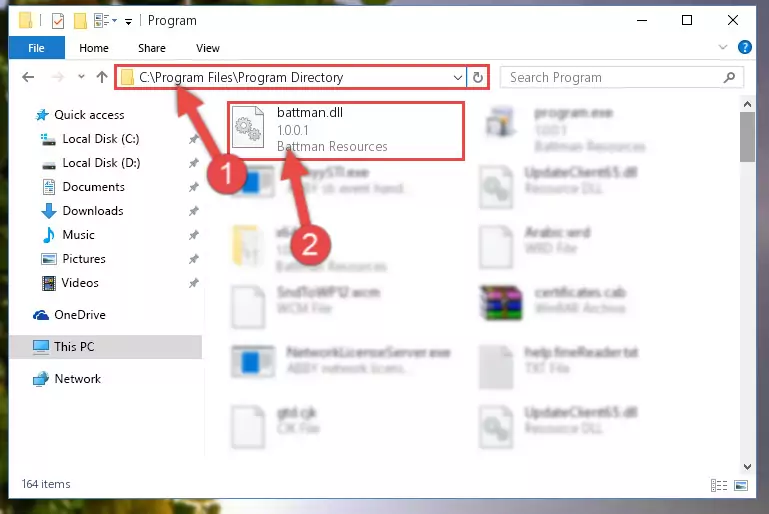This screenshot has height=514, width=769.
Task: Click the pin icon beside Pictures
Action: 194,259
